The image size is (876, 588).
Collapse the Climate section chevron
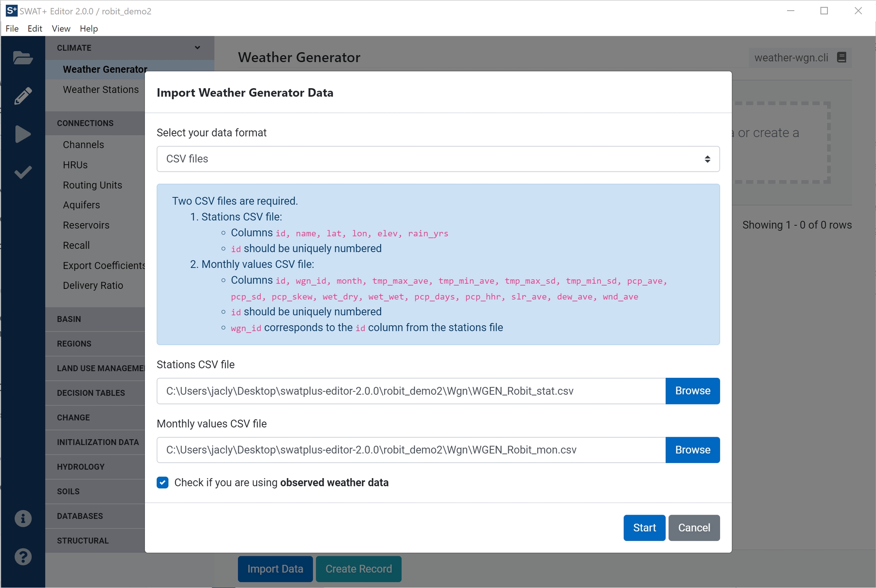point(197,48)
